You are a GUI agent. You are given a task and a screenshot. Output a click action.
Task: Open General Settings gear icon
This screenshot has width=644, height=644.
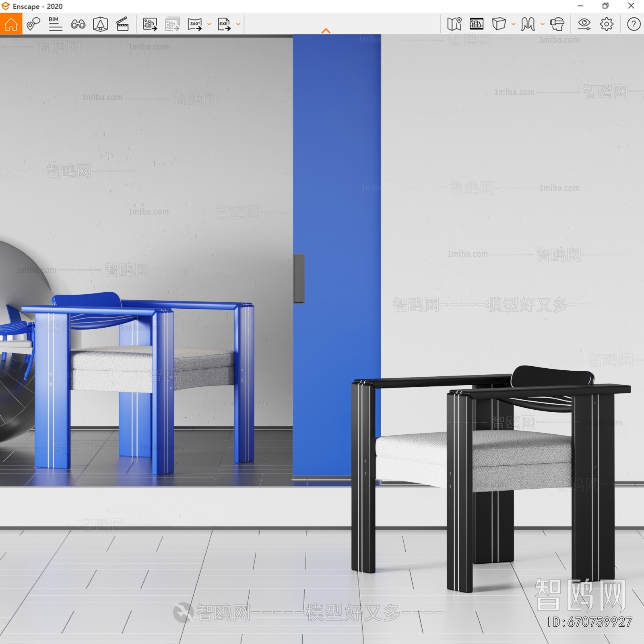tap(607, 24)
